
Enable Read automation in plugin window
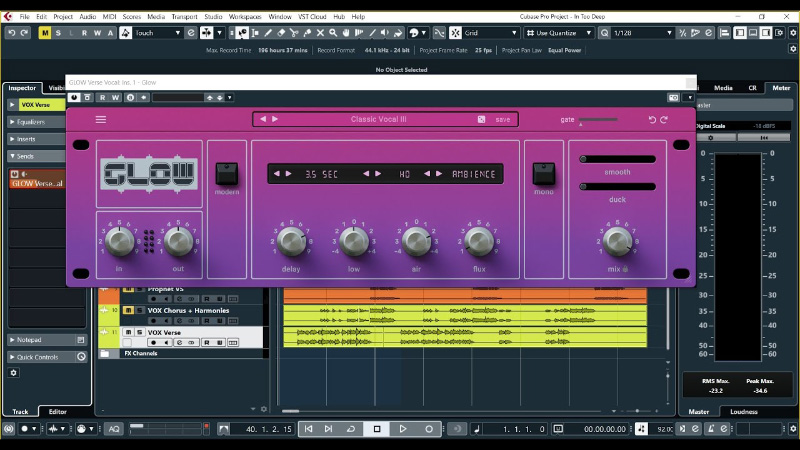tap(103, 97)
